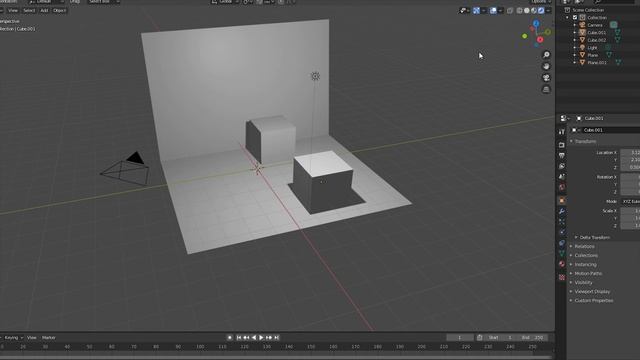The height and width of the screenshot is (360, 640).
Task: Open the Object properties tab
Action: (x=562, y=200)
